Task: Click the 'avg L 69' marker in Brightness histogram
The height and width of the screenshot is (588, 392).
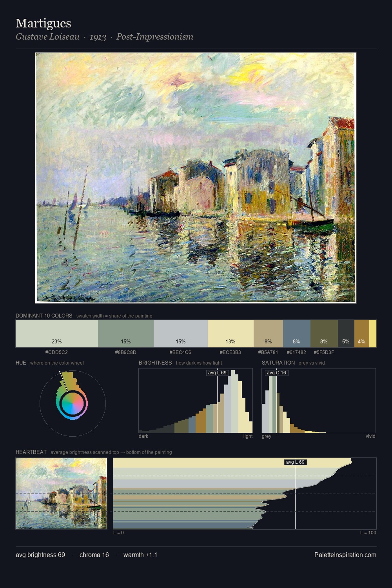Action: pyautogui.click(x=217, y=373)
